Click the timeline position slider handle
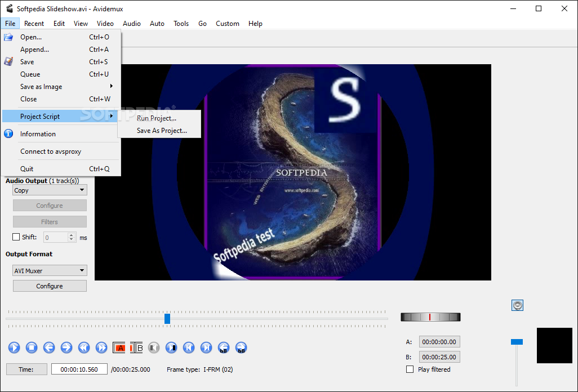 coord(167,319)
